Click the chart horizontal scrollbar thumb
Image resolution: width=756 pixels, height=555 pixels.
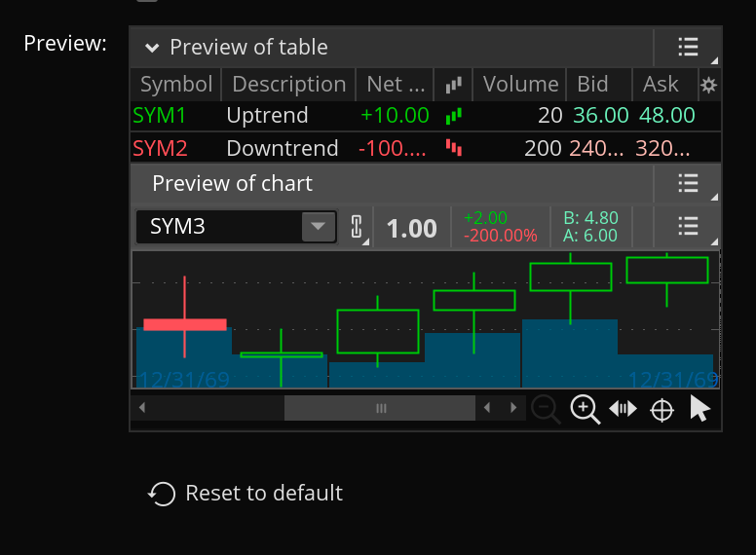(381, 409)
